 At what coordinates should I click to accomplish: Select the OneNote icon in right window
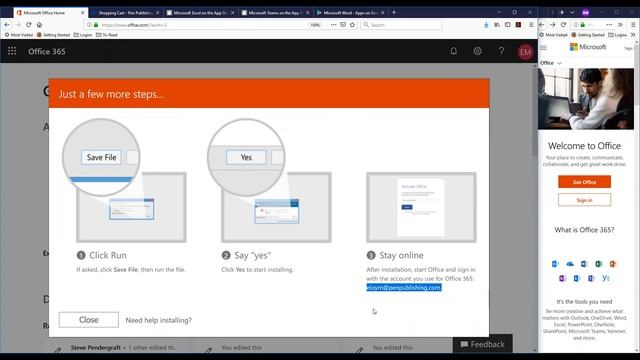[562, 278]
